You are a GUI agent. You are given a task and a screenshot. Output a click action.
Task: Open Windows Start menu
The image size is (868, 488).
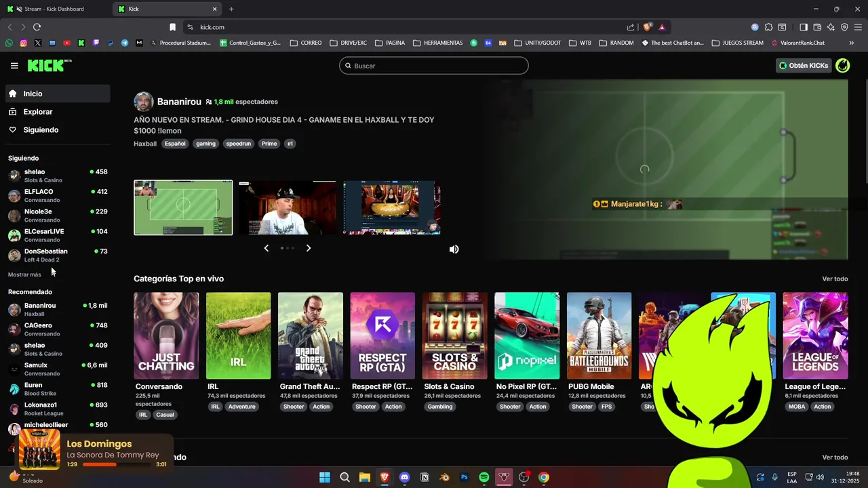point(325,477)
